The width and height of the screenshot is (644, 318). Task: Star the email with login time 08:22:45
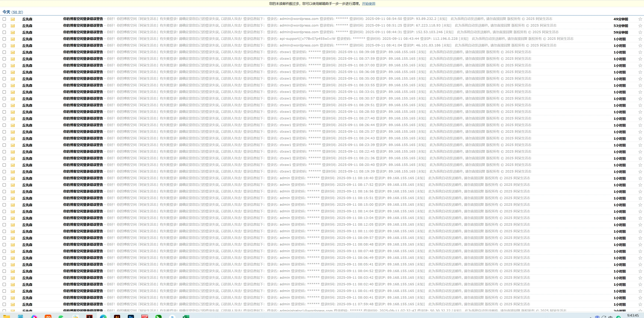tap(640, 152)
